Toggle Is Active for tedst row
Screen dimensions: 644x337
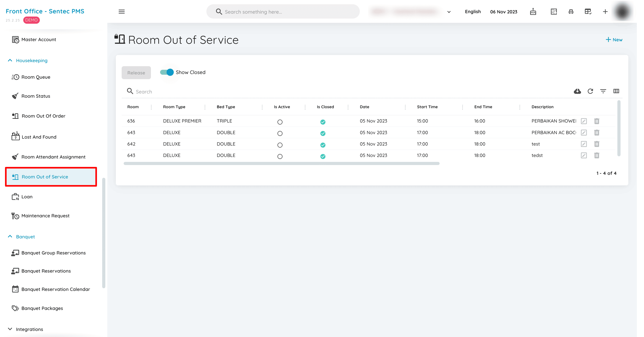pos(280,157)
